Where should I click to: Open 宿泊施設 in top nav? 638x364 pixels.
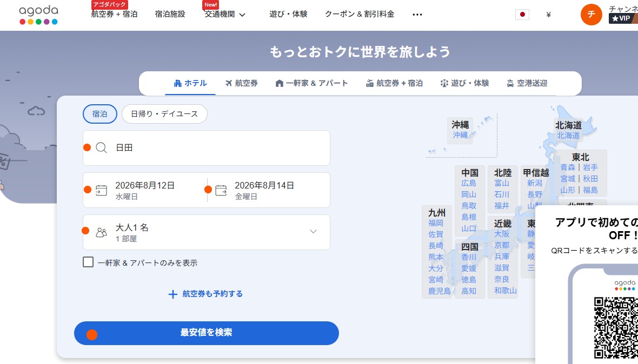click(x=170, y=14)
